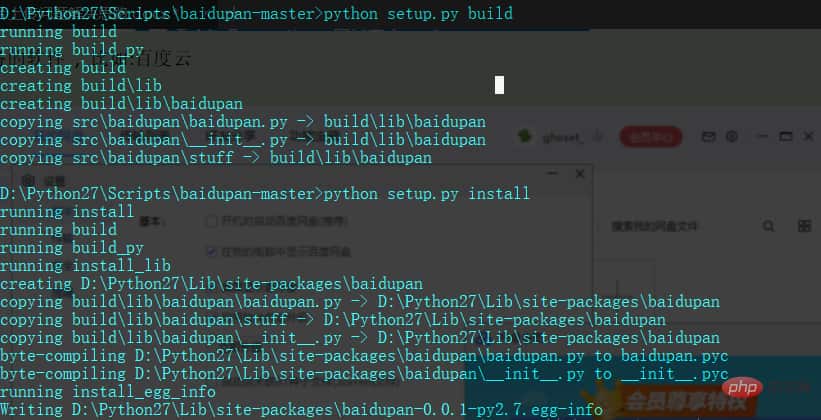Click 'creating D:\Python27\Lib\site-packages\baidupan' line
The image size is (821, 420).
tap(212, 284)
